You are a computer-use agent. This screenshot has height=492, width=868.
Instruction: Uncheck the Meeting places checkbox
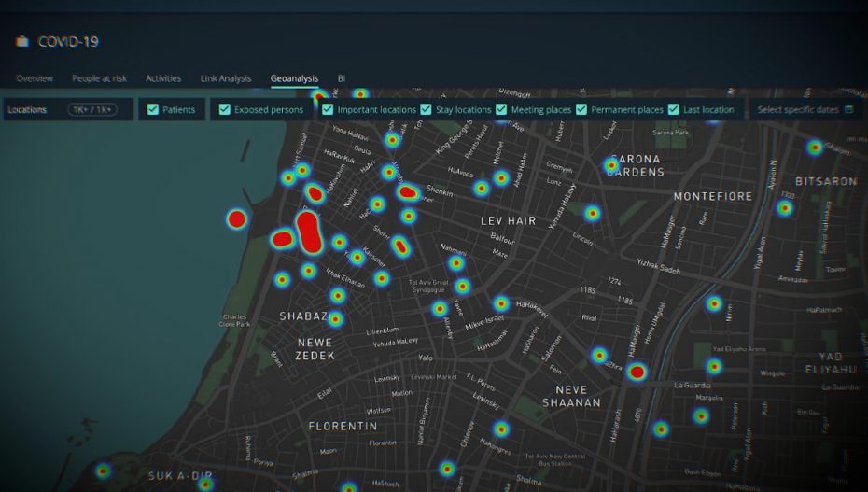[501, 110]
